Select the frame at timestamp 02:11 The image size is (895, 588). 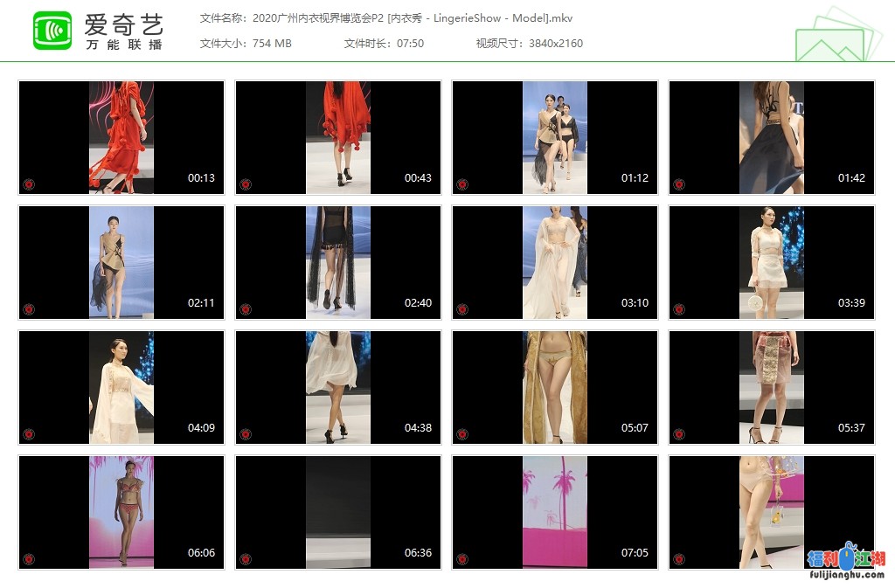[x=121, y=262]
